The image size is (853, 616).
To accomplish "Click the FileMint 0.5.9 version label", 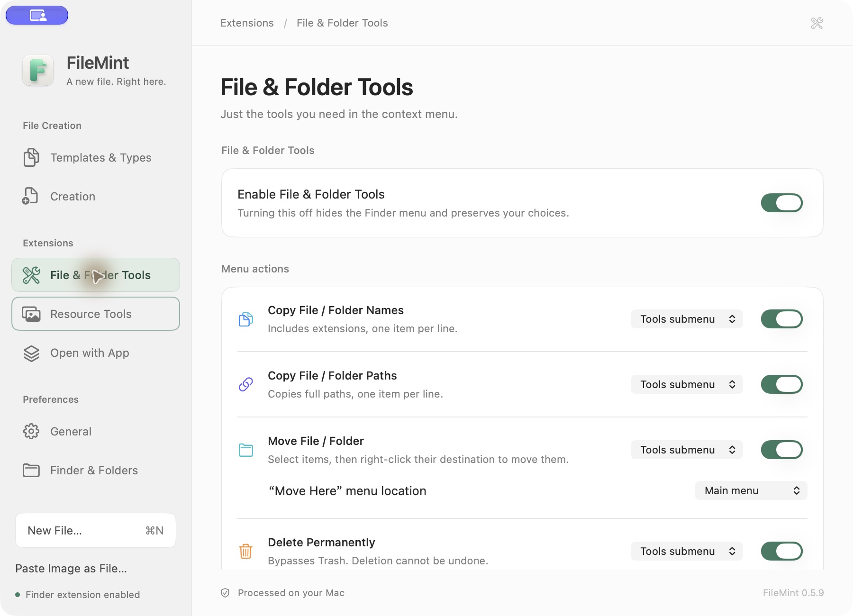I will (x=793, y=593).
